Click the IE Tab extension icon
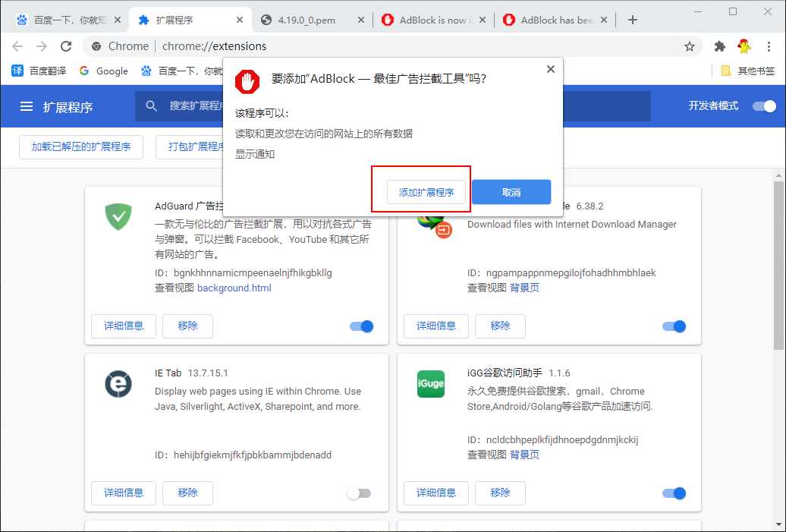The image size is (786, 532). point(118,384)
